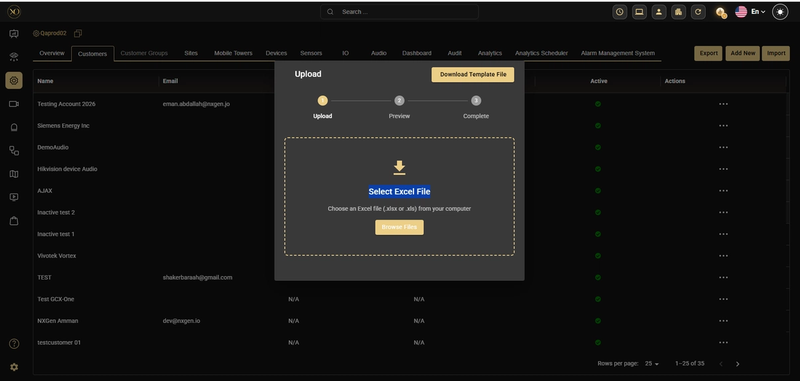The height and width of the screenshot is (381, 800).
Task: Toggle active status for Testing Account 2026
Action: [597, 104]
